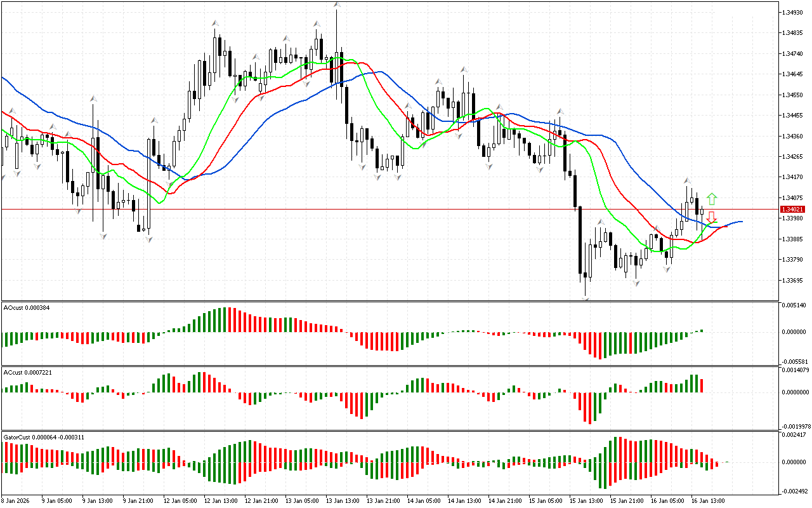Click the 12 Jan 13:00 time axis label
This screenshot has height=508, width=812.
coord(220,501)
